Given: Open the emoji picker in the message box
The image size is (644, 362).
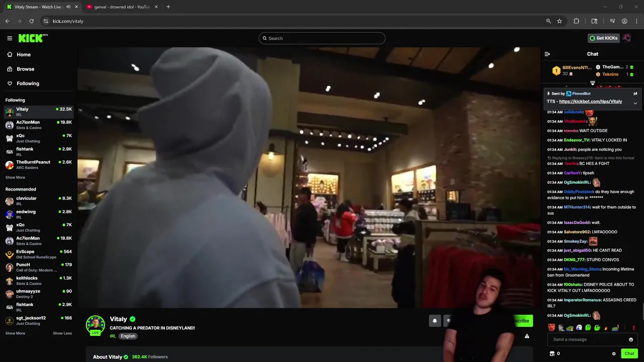Looking at the screenshot, I should tap(631, 339).
